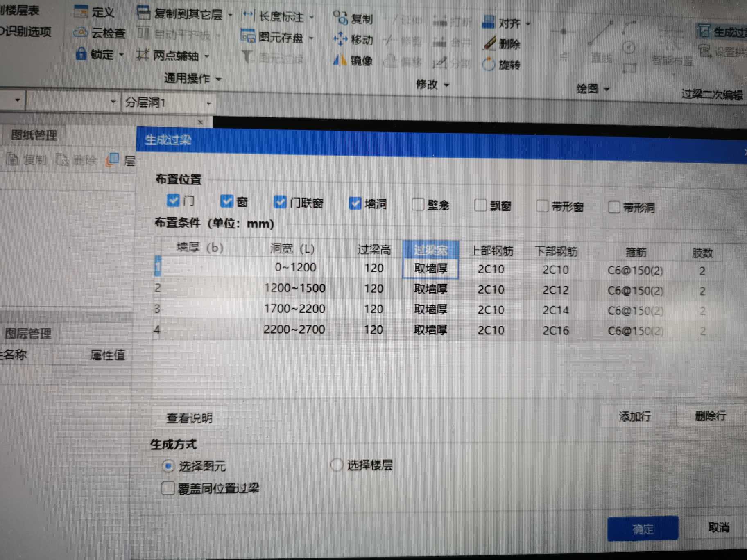Check the 带形洞 strip opening checkbox
Viewport: 747px width, 560px height.
(x=614, y=207)
